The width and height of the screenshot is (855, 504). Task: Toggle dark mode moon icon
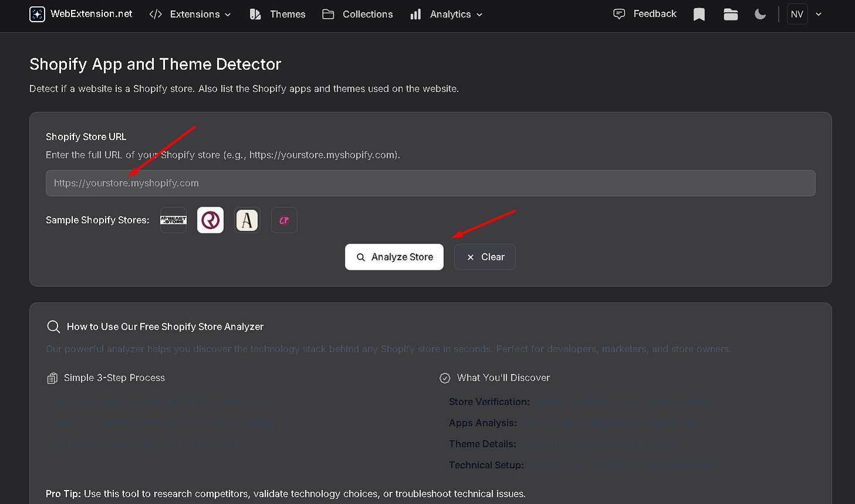point(760,14)
